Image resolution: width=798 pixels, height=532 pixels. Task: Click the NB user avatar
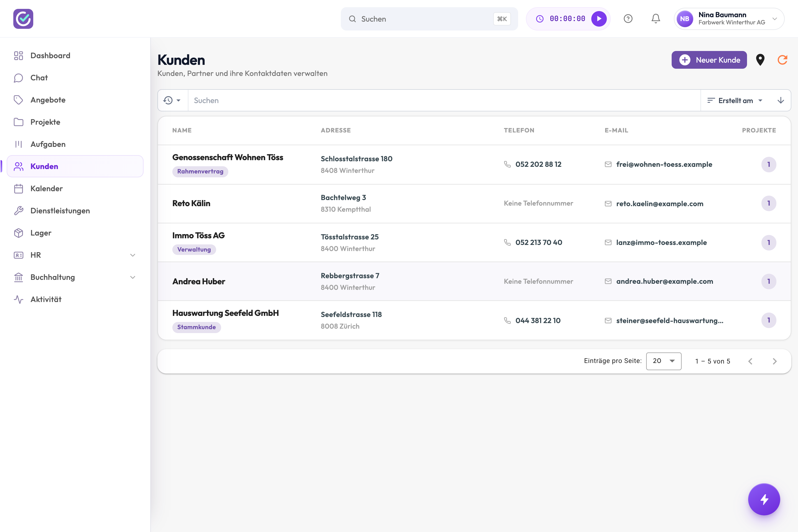(x=685, y=19)
